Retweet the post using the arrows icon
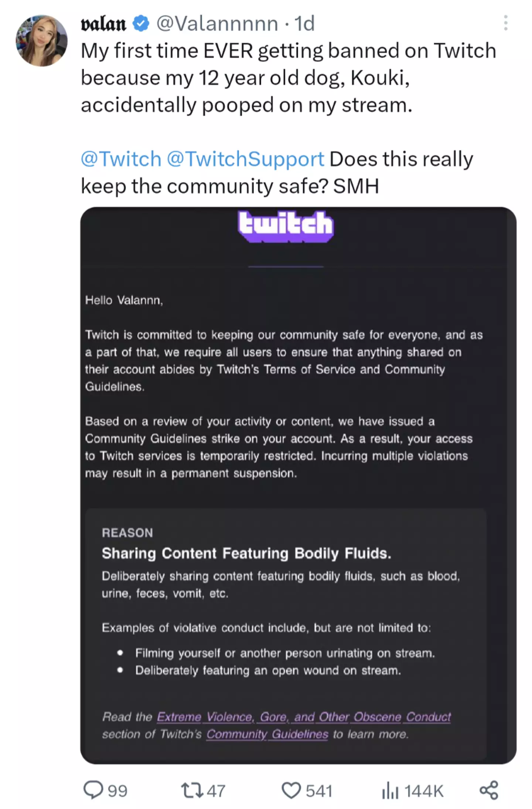This screenshot has height=809, width=532. click(x=192, y=790)
